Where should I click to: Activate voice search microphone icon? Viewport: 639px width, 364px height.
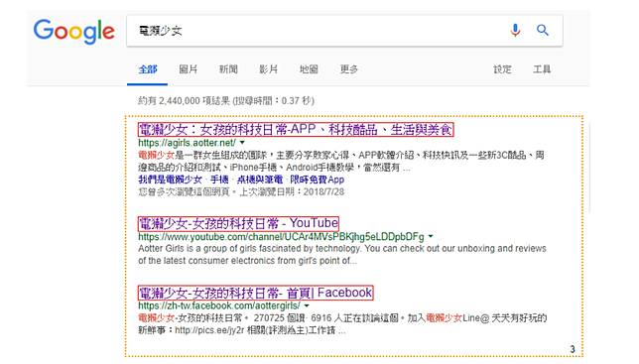[x=515, y=30]
